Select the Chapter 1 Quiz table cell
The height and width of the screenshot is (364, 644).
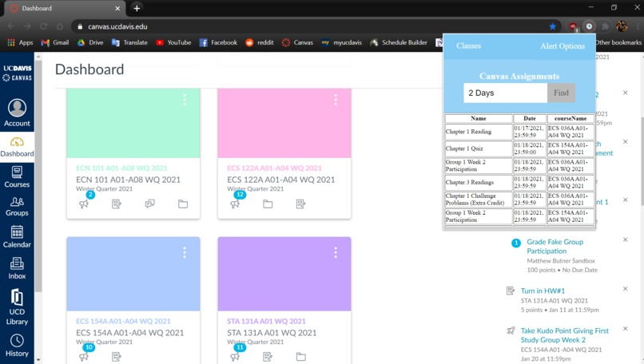[479, 148]
